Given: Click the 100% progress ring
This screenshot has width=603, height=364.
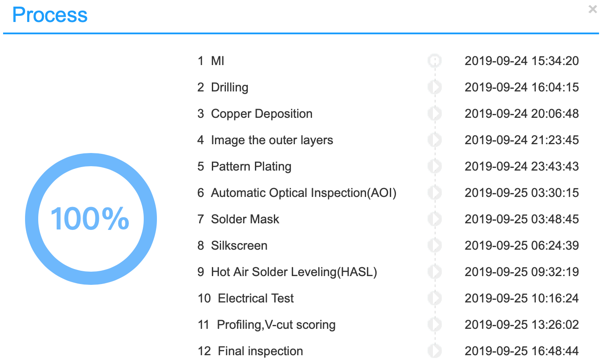Looking at the screenshot, I should coord(91,218).
